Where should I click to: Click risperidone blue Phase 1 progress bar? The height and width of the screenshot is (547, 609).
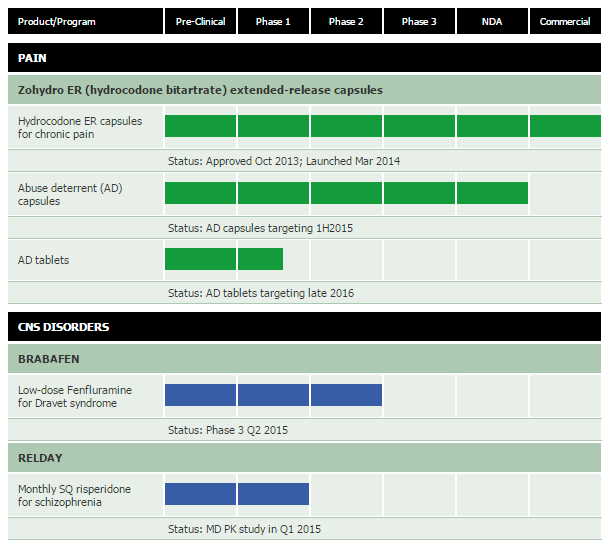tap(273, 494)
